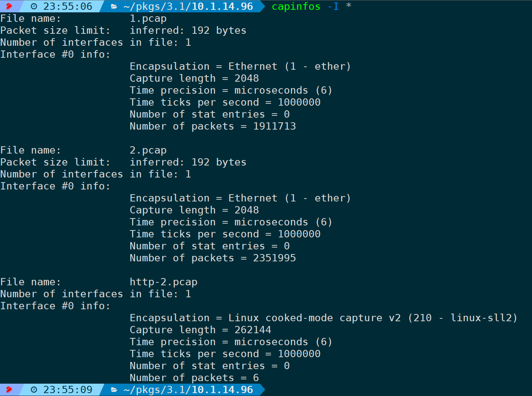
Task: Click the clock icon beside 23:55:09
Action: 34,390
